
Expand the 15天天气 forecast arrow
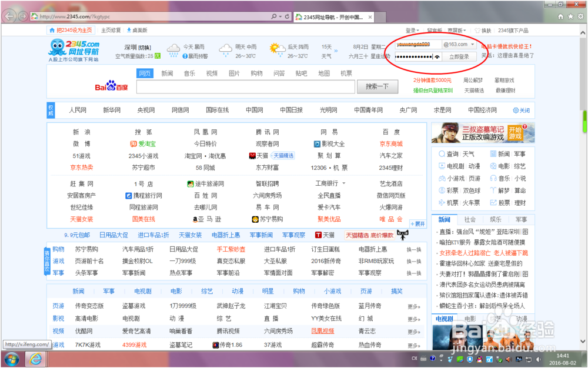336,51
